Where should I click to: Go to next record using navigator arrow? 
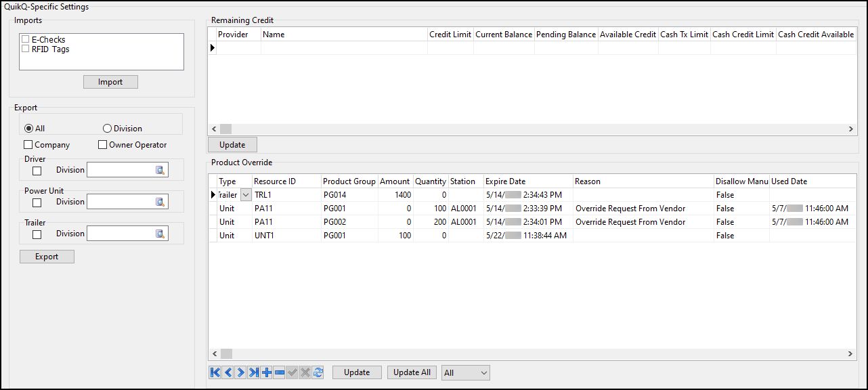(240, 372)
